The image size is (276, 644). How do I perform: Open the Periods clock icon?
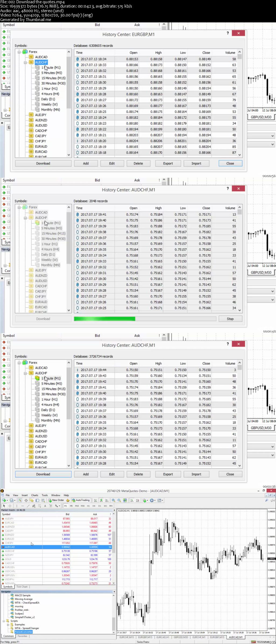[x=152, y=500]
